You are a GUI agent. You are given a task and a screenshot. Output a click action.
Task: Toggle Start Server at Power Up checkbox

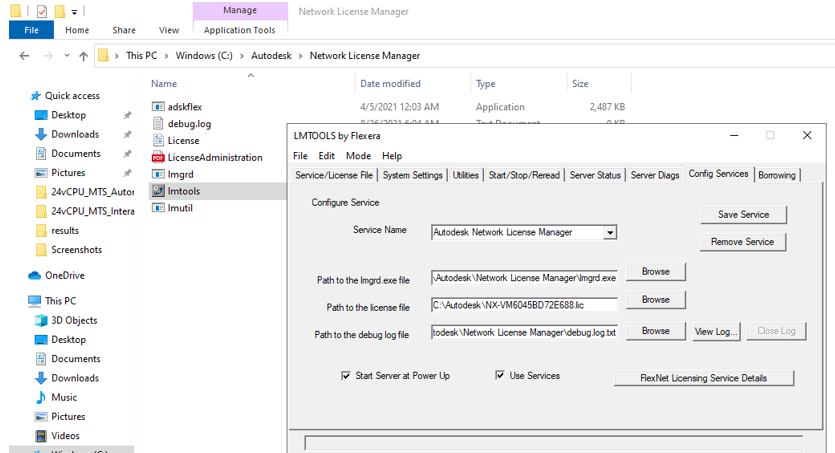pyautogui.click(x=345, y=376)
